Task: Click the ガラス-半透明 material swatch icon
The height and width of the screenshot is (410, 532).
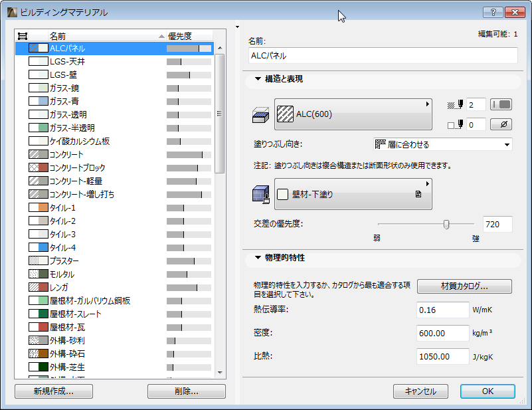Action: coord(39,128)
